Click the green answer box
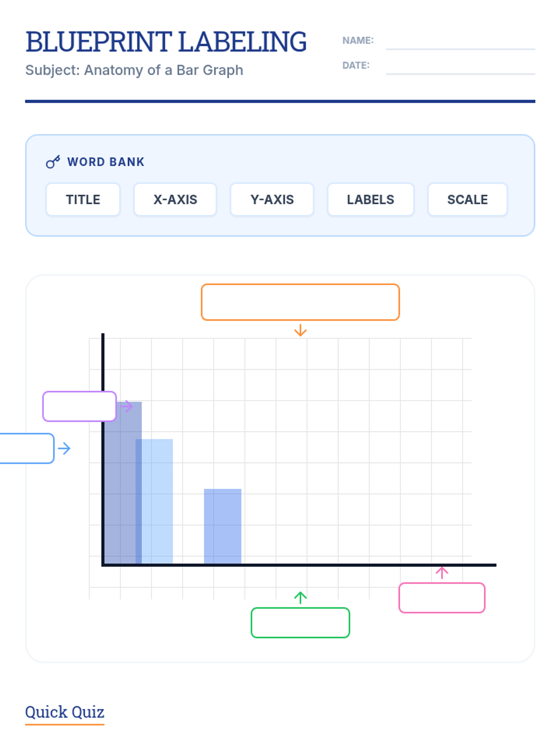Screen dimensions: 560x747 coord(301,623)
